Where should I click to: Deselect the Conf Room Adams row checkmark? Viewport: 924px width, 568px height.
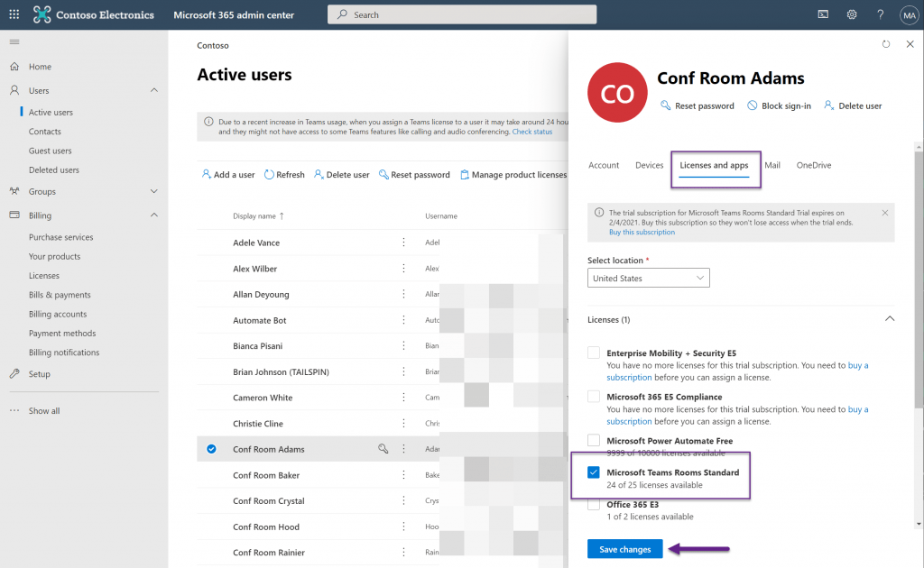(211, 449)
